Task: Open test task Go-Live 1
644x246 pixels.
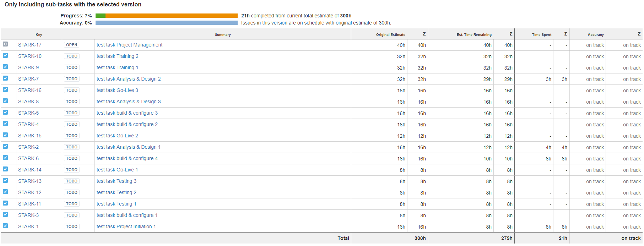Action: pos(117,170)
